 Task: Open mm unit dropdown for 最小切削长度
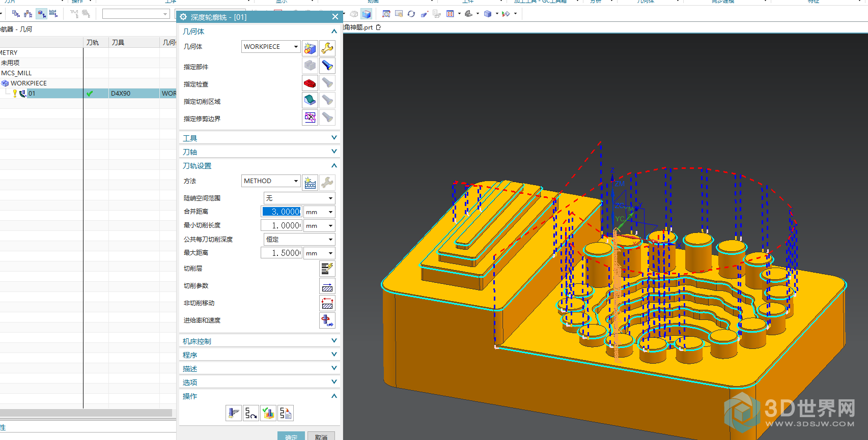pos(319,225)
